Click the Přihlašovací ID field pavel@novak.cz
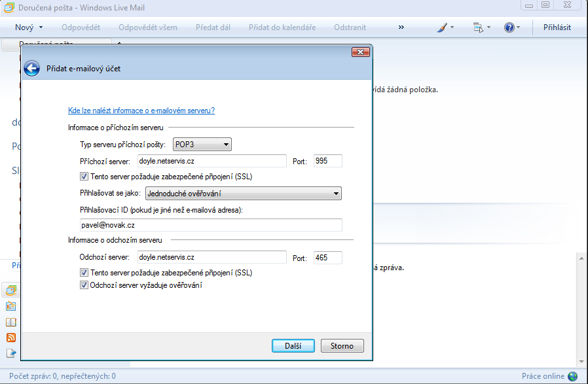This screenshot has width=588, height=384. (211, 225)
